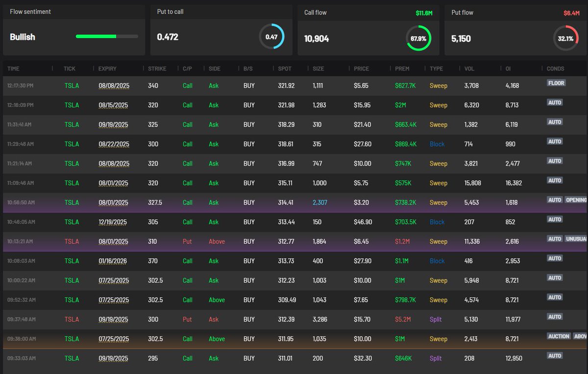Click AUTO tag in the 12:16:09 PM row
The height and width of the screenshot is (374, 588).
[555, 102]
